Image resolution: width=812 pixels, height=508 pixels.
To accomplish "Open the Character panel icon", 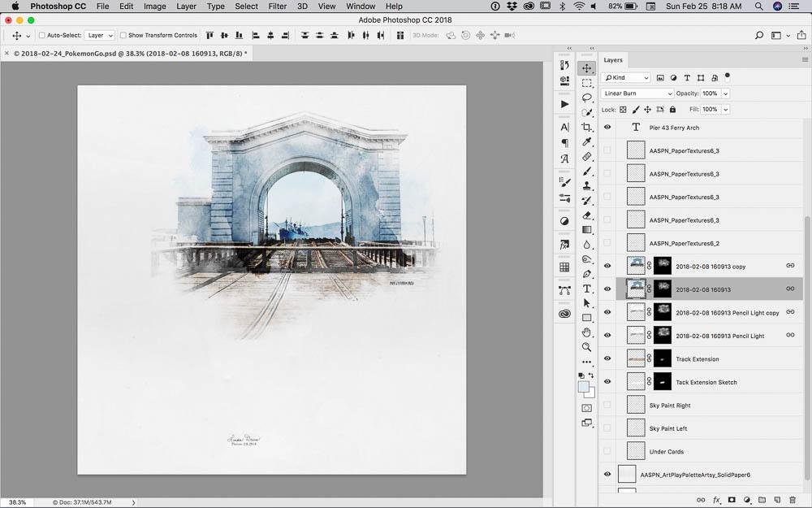I will (x=564, y=127).
